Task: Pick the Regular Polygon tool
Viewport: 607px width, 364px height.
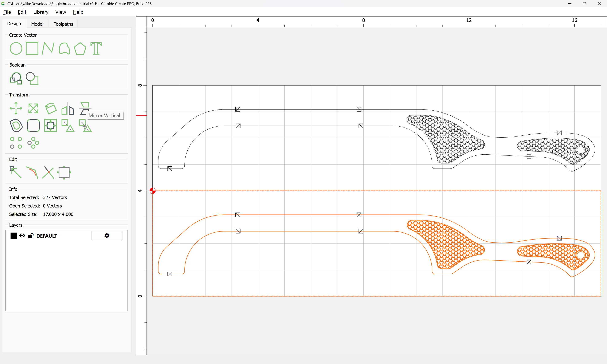Action: [x=80, y=48]
